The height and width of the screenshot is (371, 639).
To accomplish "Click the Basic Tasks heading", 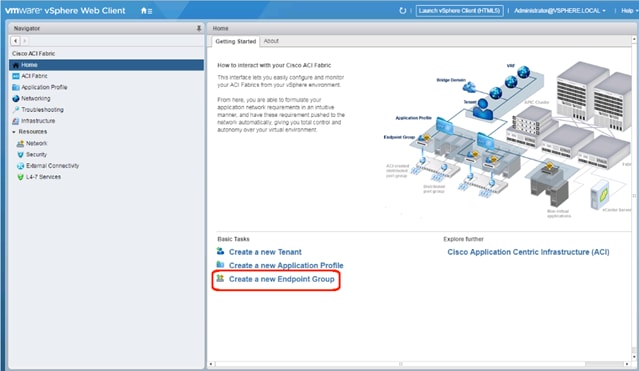I will point(233,239).
